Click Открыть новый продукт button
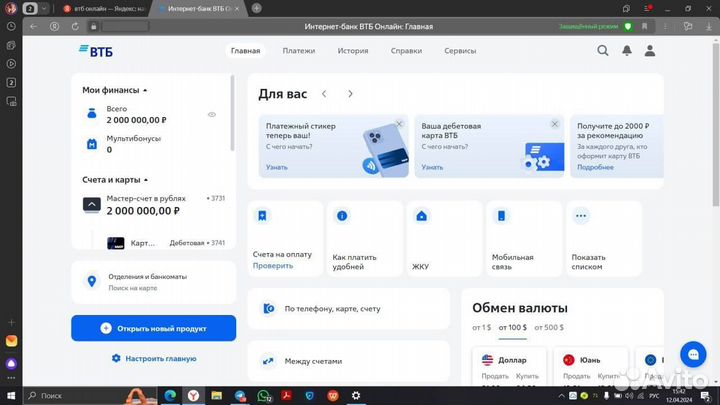This screenshot has height=405, width=720. [x=153, y=328]
